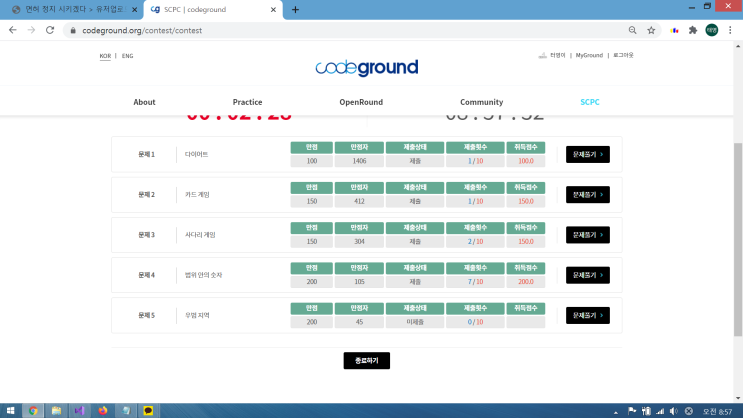Click the problem 3 title 사다리 게임
This screenshot has height=418, width=743.
tap(200, 235)
